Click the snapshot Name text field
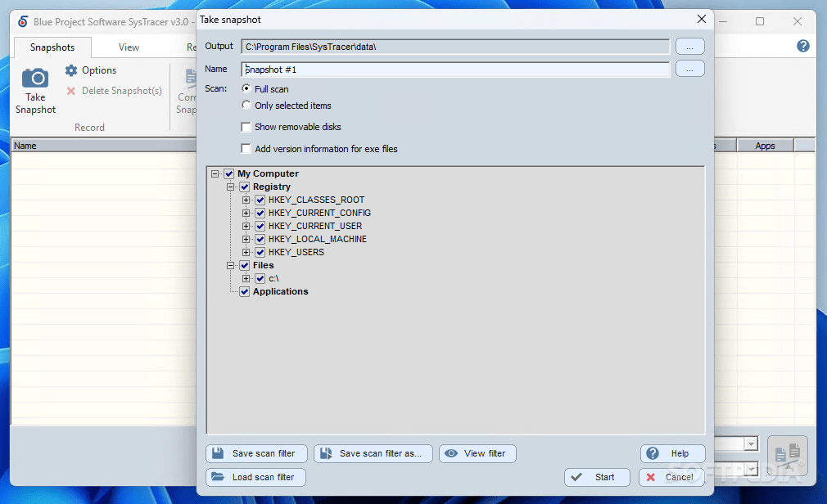This screenshot has height=504, width=827. pyautogui.click(x=456, y=70)
